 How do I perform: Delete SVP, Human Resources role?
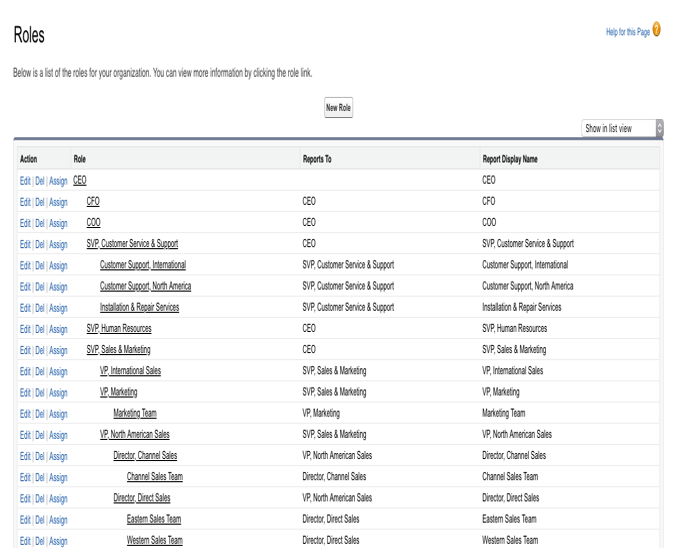point(39,329)
